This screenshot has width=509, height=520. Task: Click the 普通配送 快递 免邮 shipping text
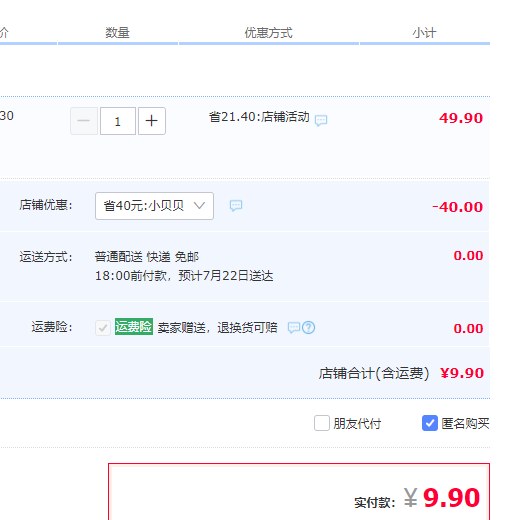coord(147,257)
